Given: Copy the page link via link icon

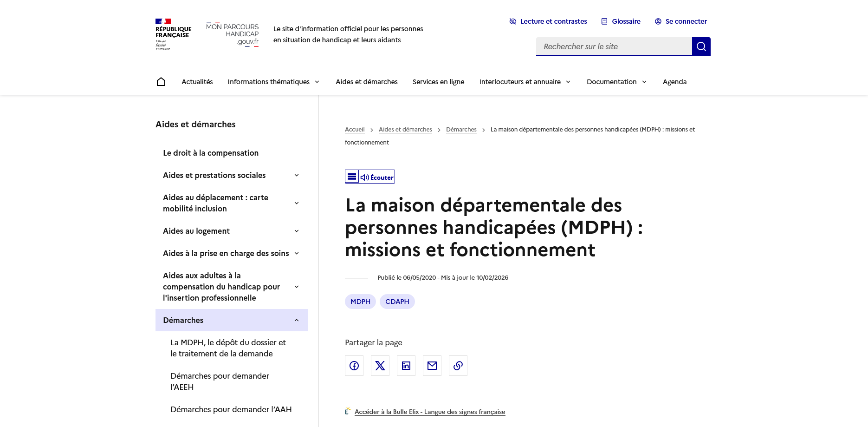Looking at the screenshot, I should coord(458,366).
